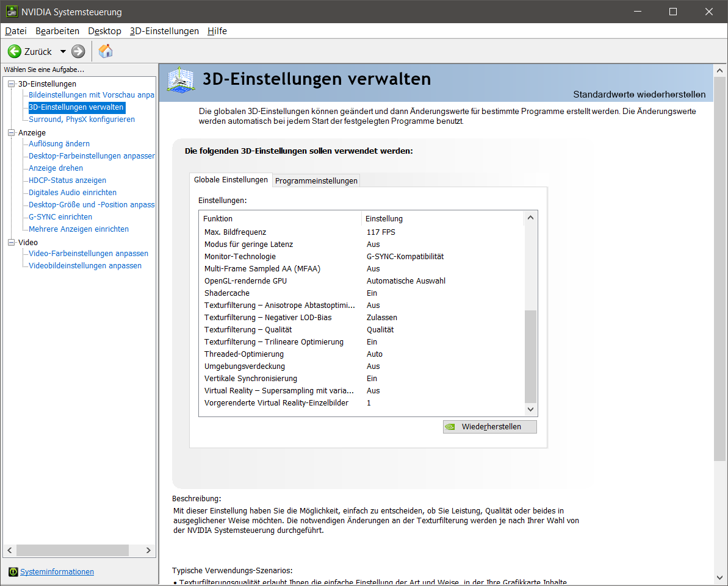Open HDCP-Status anzeigen

pos(67,180)
